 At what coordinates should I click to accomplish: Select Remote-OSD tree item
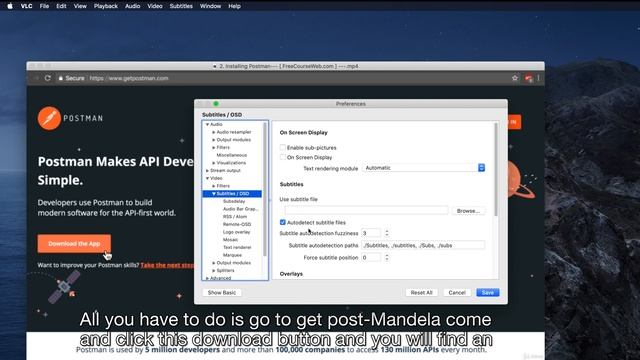(237, 224)
